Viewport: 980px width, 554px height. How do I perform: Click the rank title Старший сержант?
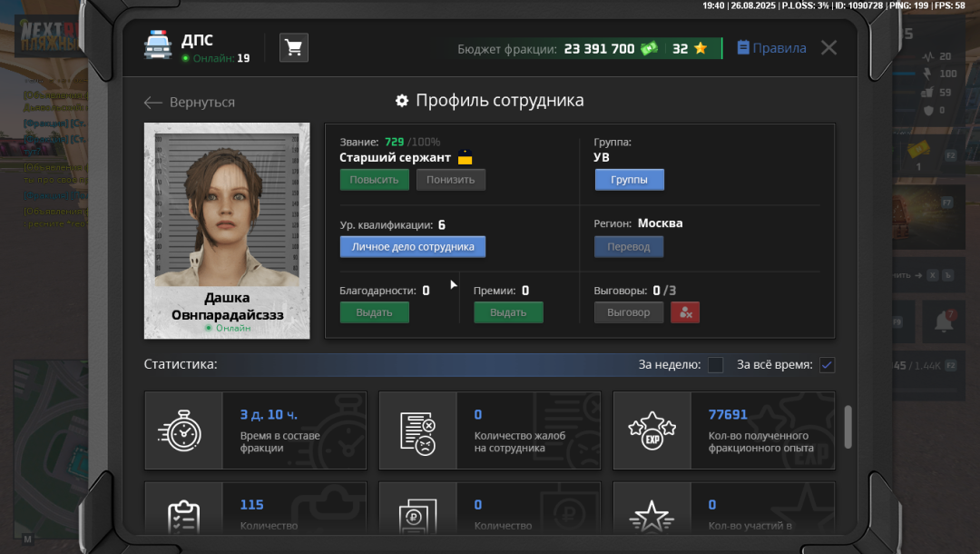[x=395, y=157]
